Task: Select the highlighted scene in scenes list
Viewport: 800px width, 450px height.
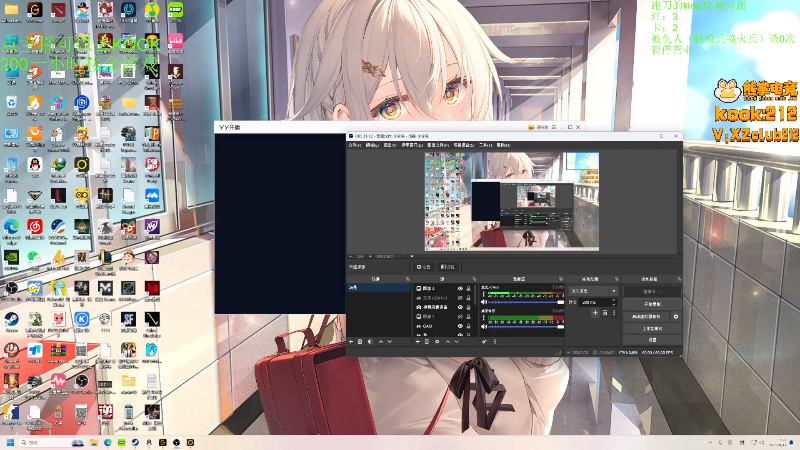Action: click(379, 288)
